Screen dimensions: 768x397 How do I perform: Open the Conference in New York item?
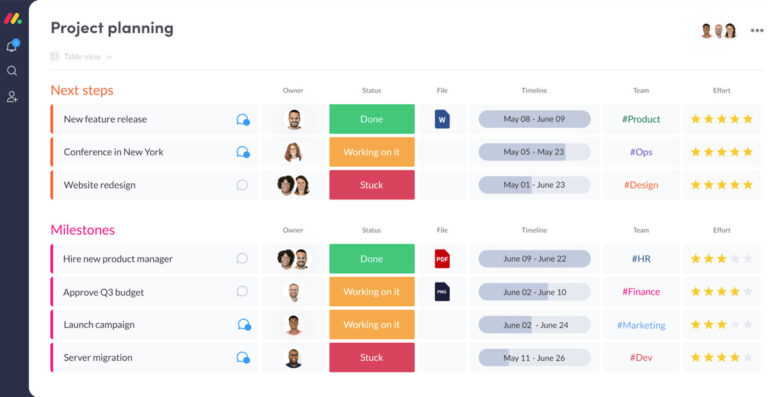(x=114, y=152)
